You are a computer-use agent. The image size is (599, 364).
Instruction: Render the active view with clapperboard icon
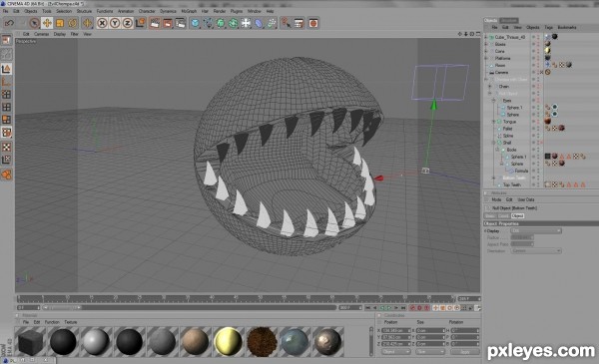click(155, 23)
